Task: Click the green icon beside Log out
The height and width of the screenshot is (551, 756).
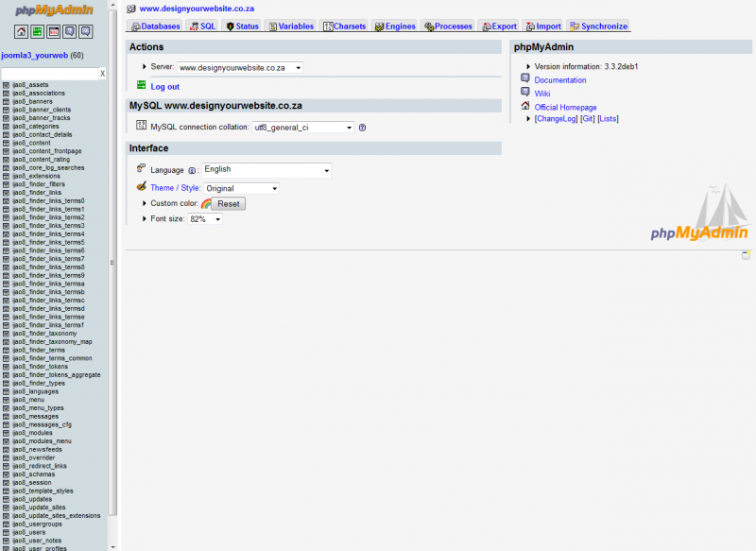Action: [141, 85]
